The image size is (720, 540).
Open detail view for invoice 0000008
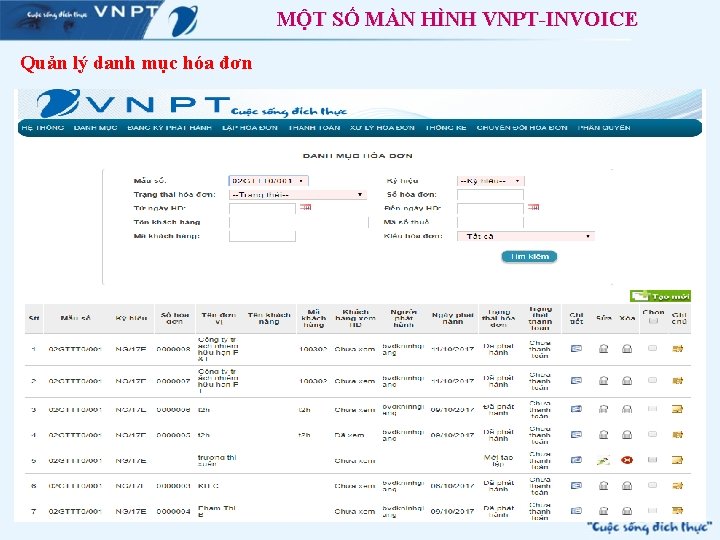coord(576,349)
